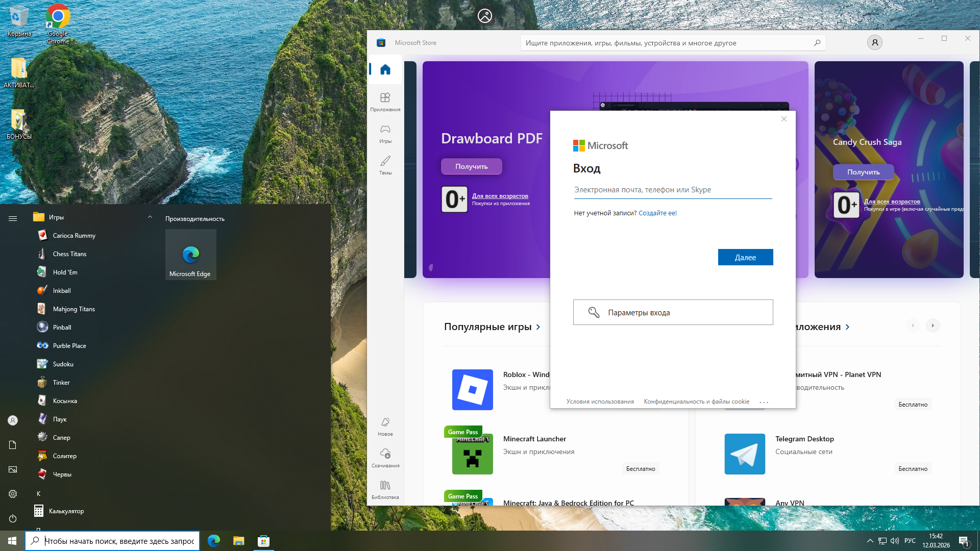Image resolution: width=980 pixels, height=551 pixels.
Task: Open Mahjong Titans from games list
Action: pyautogui.click(x=73, y=309)
